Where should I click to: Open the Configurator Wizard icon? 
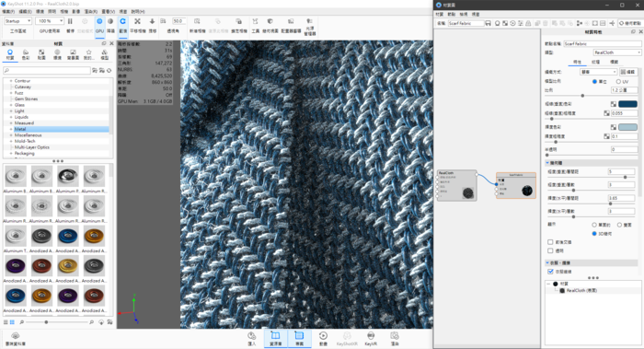pos(291,21)
